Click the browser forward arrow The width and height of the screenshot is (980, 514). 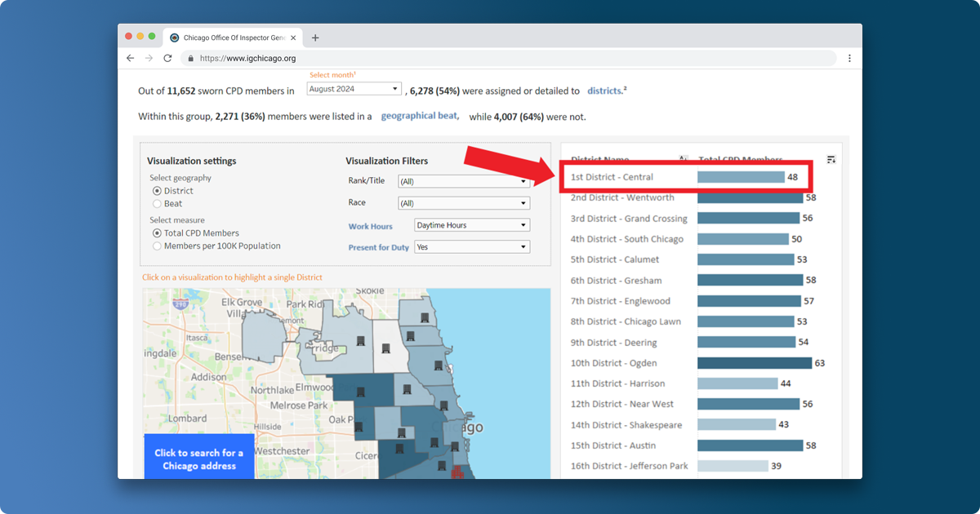coord(149,59)
